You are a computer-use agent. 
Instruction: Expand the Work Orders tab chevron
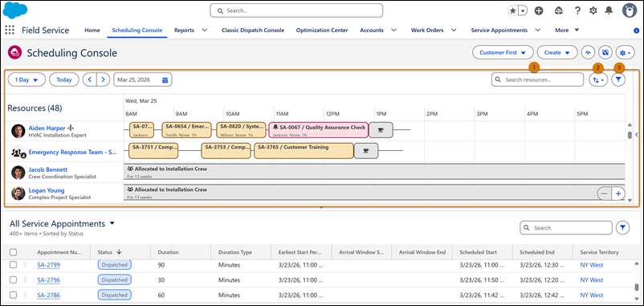point(454,30)
